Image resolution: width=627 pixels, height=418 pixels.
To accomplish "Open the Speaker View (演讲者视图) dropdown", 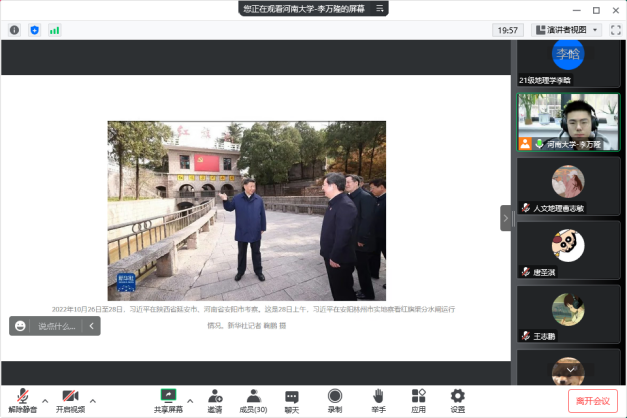I will (x=566, y=30).
